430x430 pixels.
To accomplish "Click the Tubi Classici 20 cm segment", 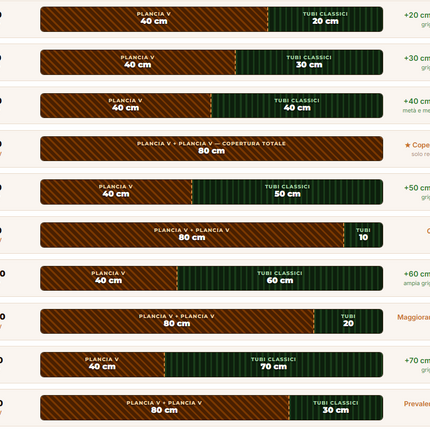I will click(326, 19).
